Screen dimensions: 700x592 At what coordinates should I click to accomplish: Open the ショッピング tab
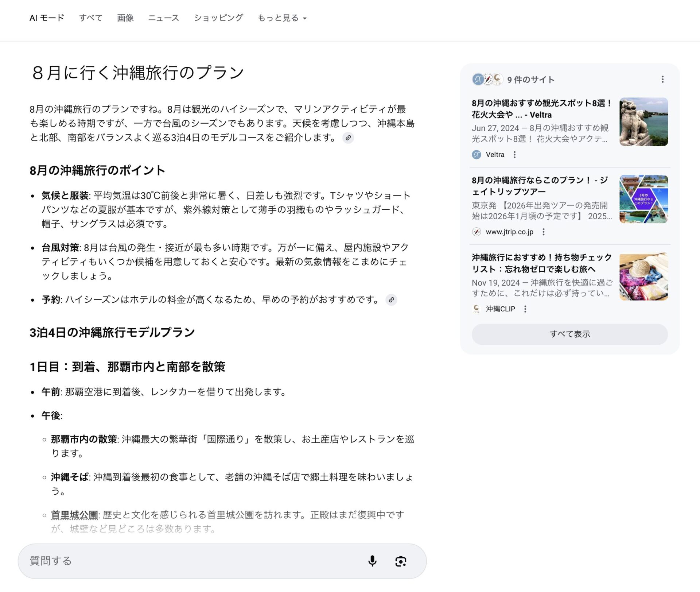click(218, 18)
